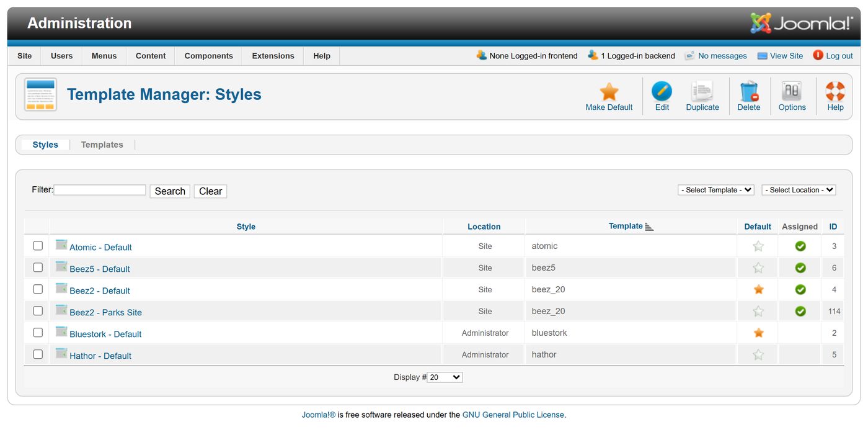Viewport: 868px width, 432px height.
Task: Check the Bluestork - Default row checkbox
Action: click(x=38, y=333)
